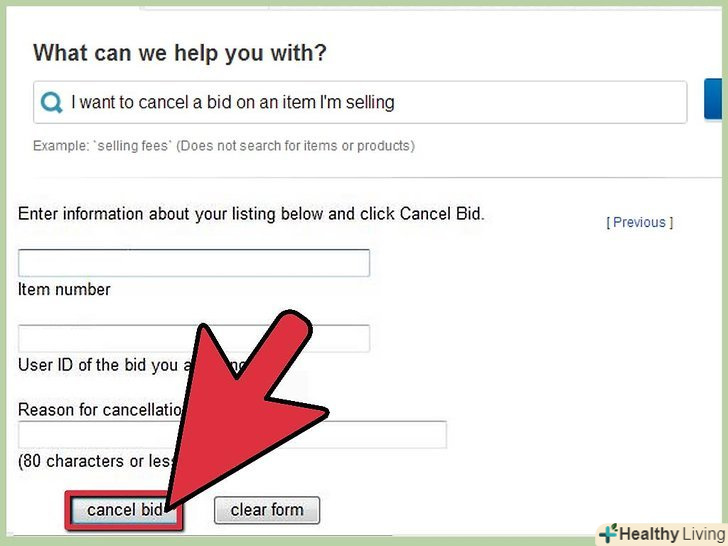
Task: Click the "cancel bid" button
Action: pos(124,510)
